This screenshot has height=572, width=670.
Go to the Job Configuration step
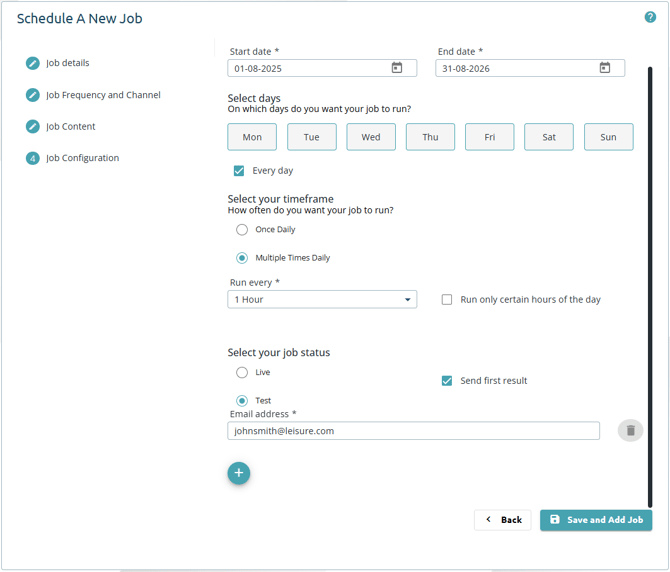coord(82,158)
